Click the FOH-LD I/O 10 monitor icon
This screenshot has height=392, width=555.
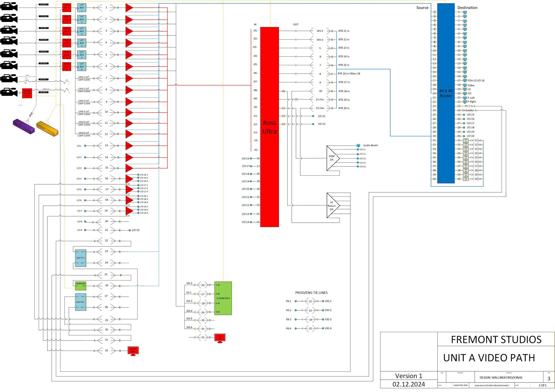pos(465,81)
